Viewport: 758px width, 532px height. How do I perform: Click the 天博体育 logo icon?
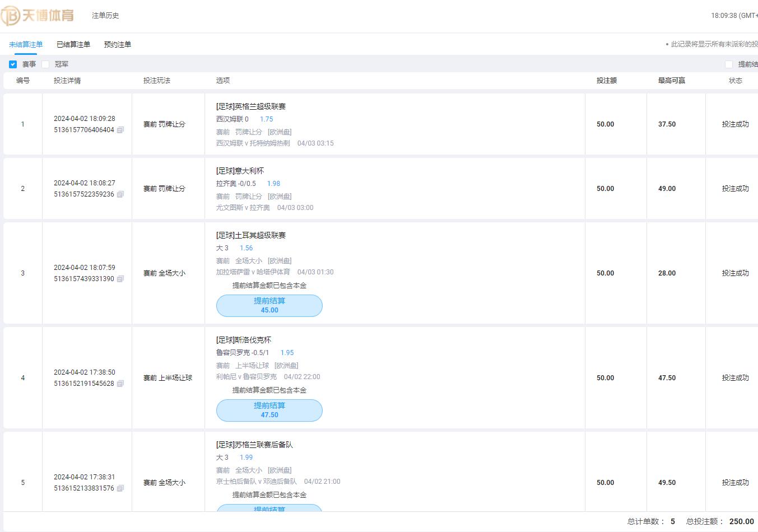tap(11, 16)
